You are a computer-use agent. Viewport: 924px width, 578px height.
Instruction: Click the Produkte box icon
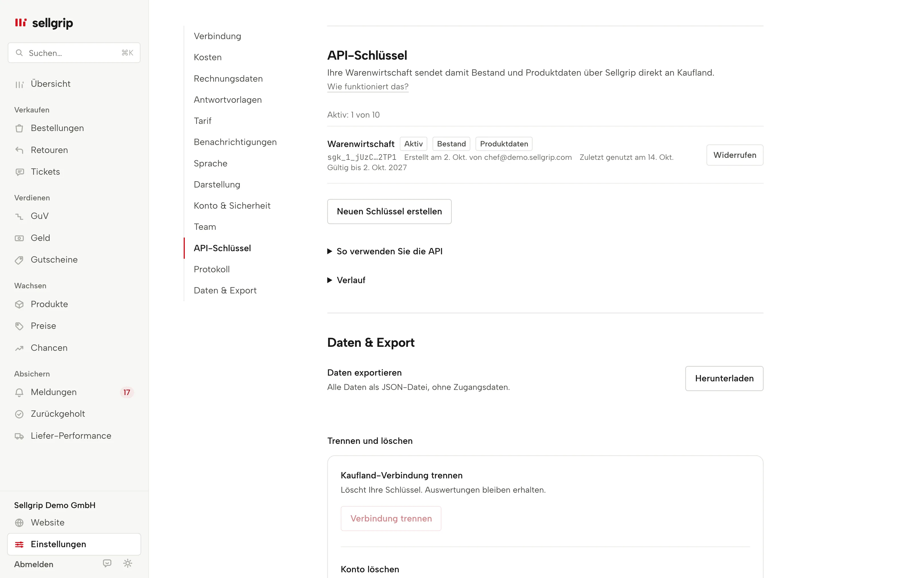tap(19, 304)
